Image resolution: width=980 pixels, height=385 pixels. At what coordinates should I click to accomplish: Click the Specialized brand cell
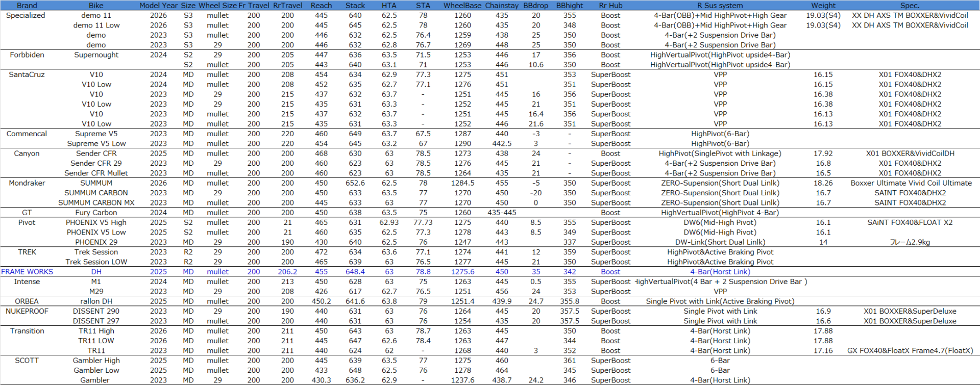[x=26, y=15]
